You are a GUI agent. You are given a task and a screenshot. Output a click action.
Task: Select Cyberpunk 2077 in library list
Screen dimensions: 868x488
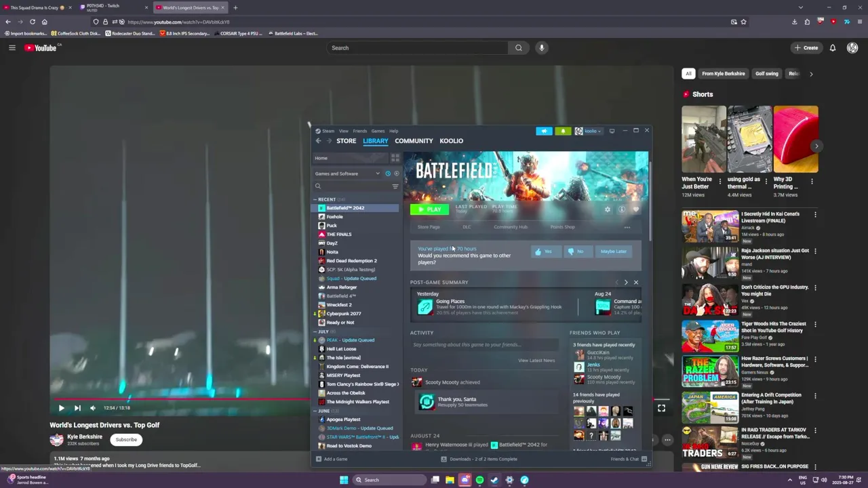click(355, 314)
